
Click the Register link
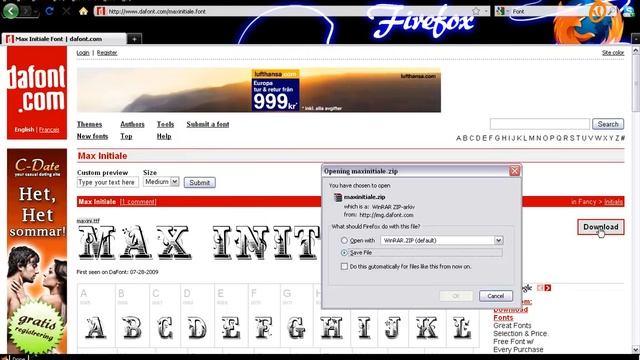point(107,53)
